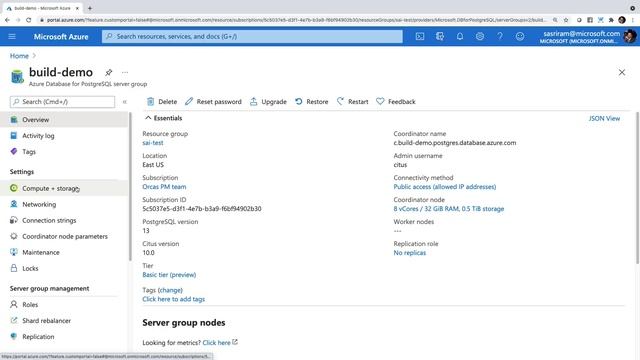Open portal Settings gear
Image resolution: width=640 pixels, height=360 pixels.
pyautogui.click(x=480, y=36)
